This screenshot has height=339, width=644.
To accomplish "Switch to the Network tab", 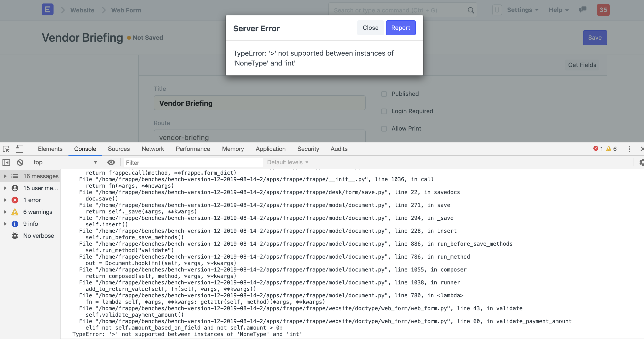I will click(x=153, y=149).
